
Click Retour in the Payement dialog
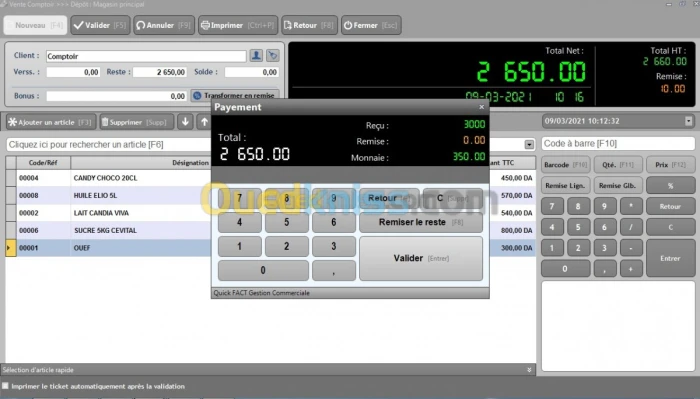click(x=389, y=198)
